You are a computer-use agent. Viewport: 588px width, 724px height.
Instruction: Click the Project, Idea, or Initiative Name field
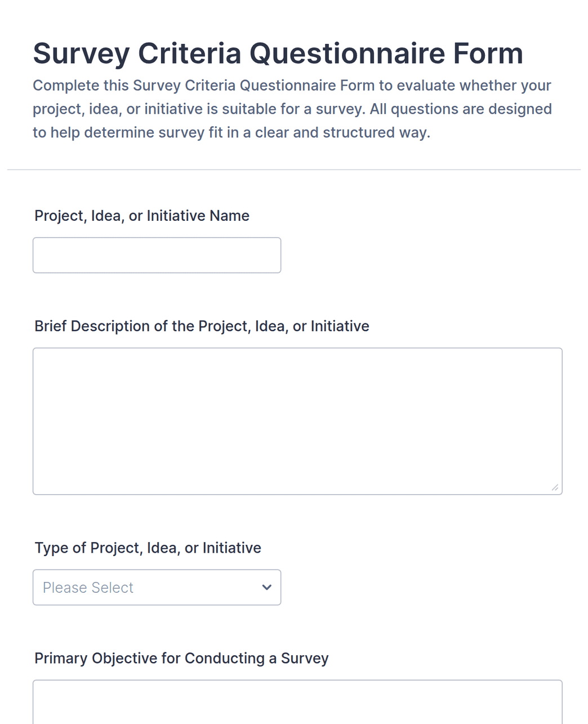(157, 255)
